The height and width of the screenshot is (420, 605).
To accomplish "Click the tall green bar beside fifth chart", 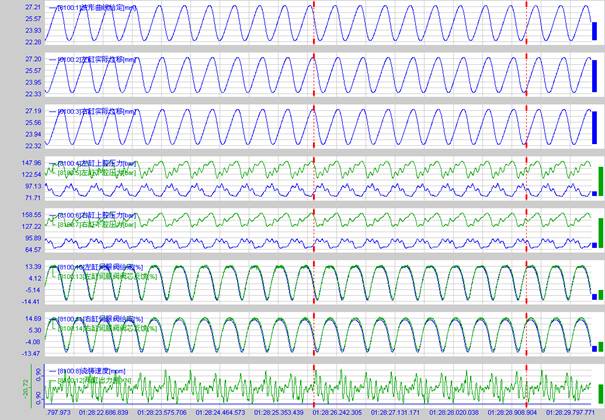I will (600, 230).
